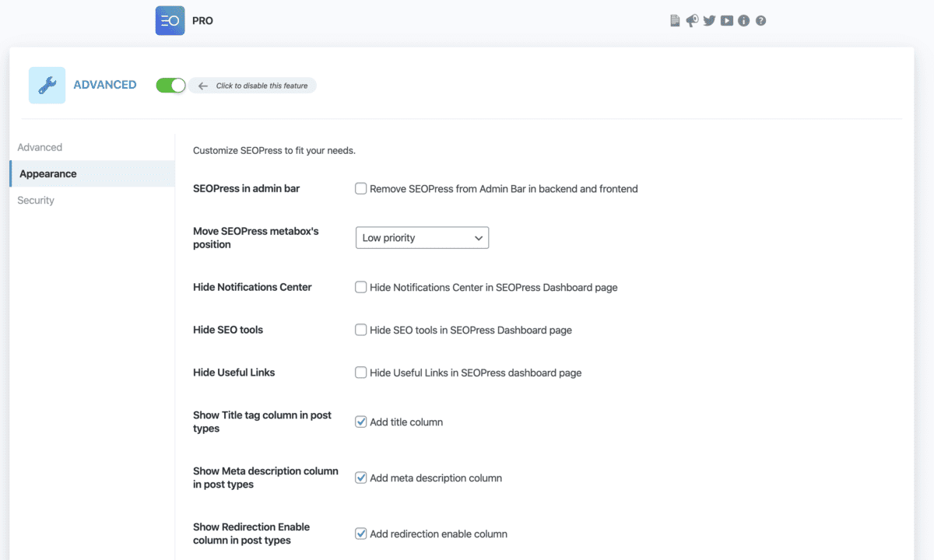Check Remove SEOPress from Admin Bar
Viewport: 934px width, 560px height.
361,188
